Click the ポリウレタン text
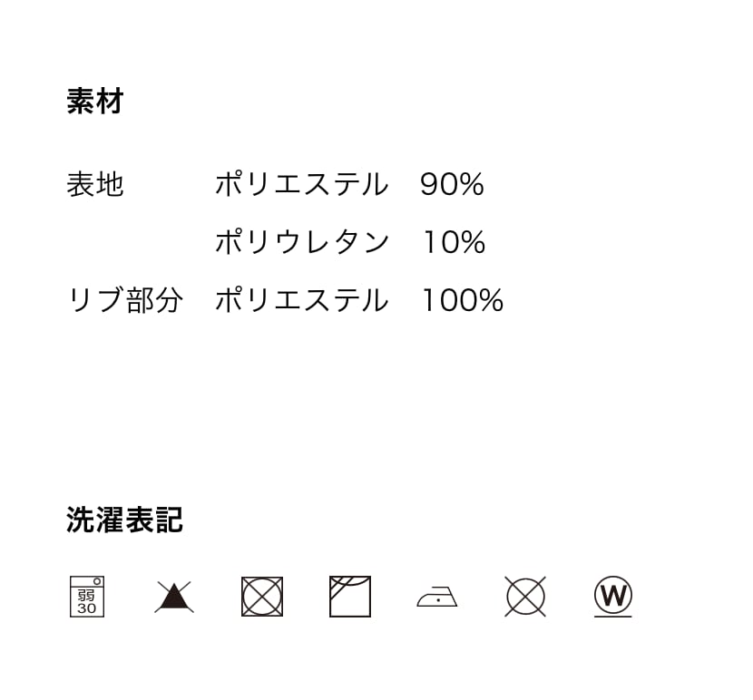 tap(302, 242)
